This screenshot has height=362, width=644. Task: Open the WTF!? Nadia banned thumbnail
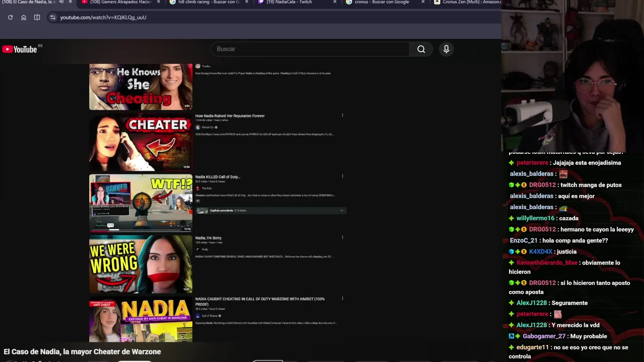point(140,203)
